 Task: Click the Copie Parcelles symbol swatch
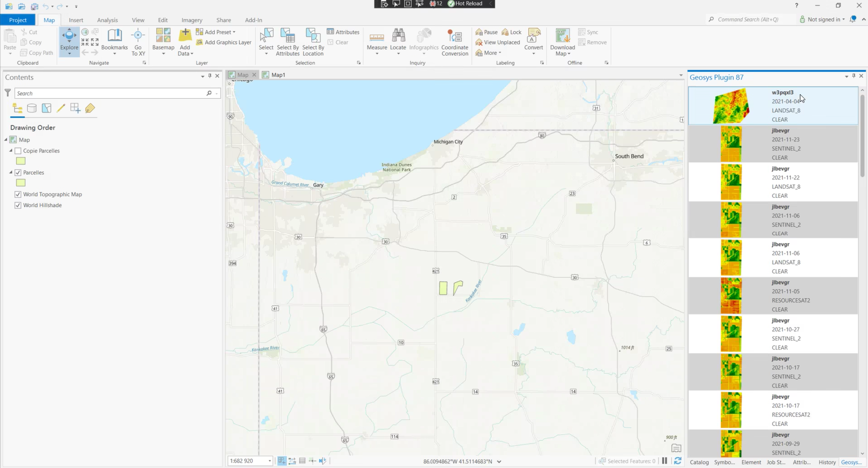(x=21, y=161)
